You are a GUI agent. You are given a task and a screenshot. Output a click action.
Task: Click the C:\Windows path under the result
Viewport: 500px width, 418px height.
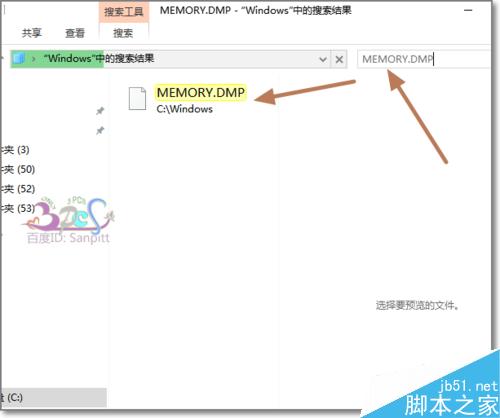[185, 109]
